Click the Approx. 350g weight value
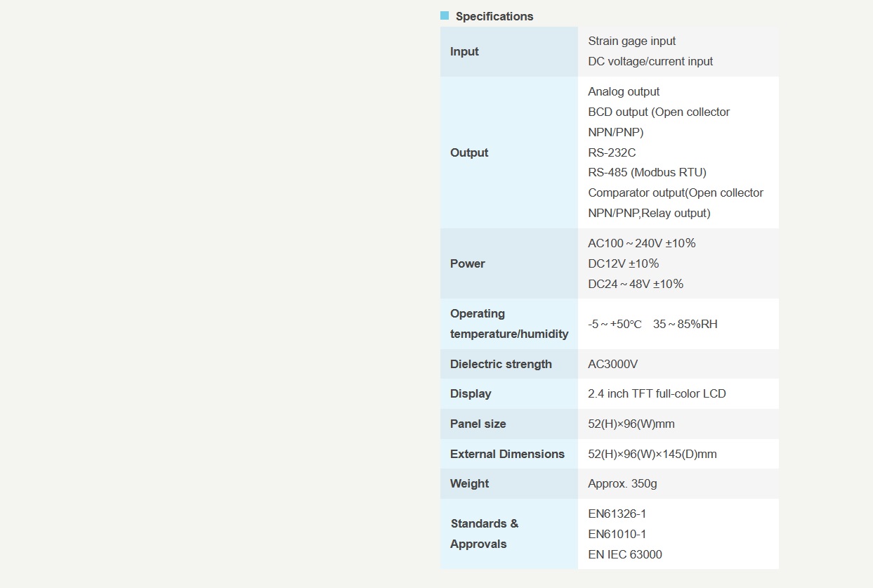This screenshot has width=873, height=588. pos(622,483)
